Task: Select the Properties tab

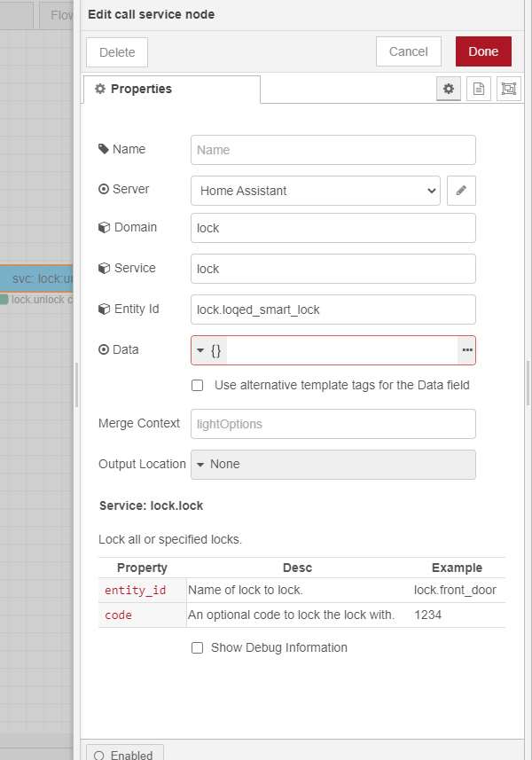Action: point(171,90)
